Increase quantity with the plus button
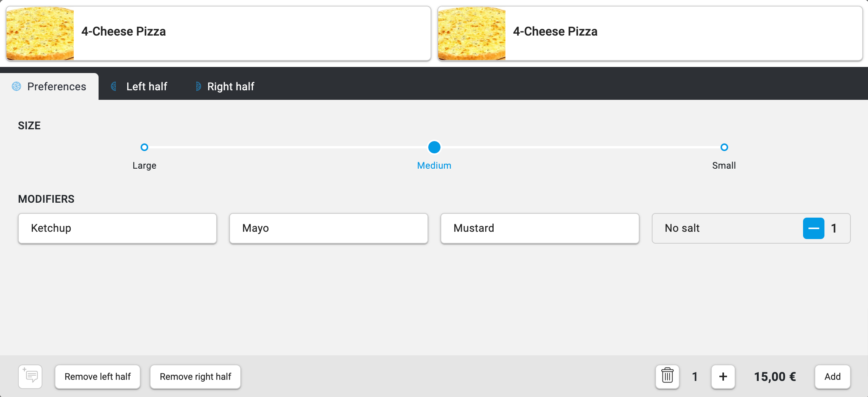Image resolution: width=868 pixels, height=397 pixels. point(723,377)
